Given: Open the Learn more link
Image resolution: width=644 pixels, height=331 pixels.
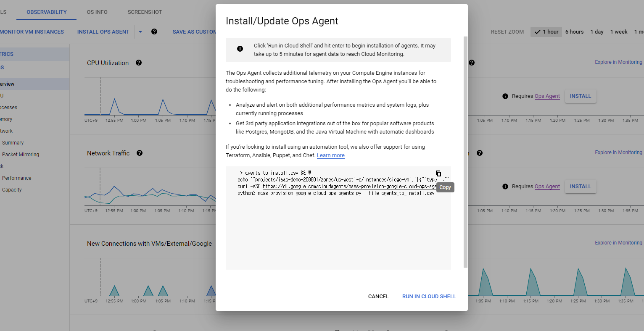Looking at the screenshot, I should pos(331,155).
